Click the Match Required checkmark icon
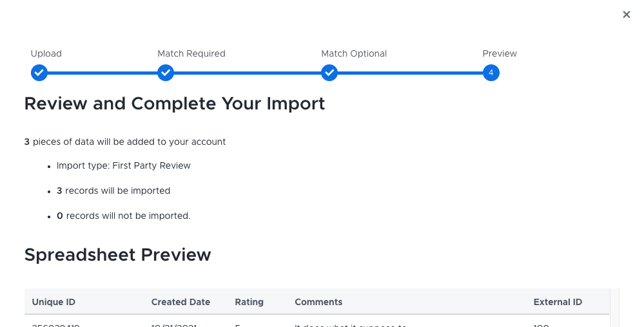Screen dimensions: 644x327 tap(166, 73)
